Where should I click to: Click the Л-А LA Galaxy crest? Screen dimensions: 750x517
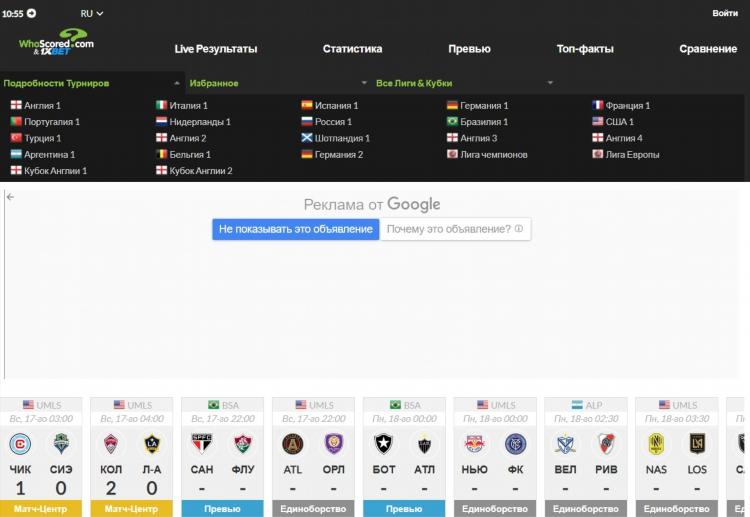pos(152,444)
